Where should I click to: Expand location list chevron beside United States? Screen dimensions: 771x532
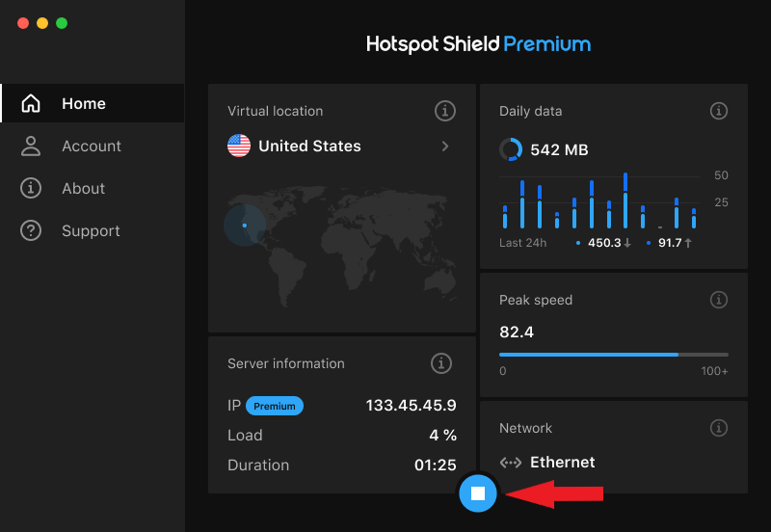[445, 146]
